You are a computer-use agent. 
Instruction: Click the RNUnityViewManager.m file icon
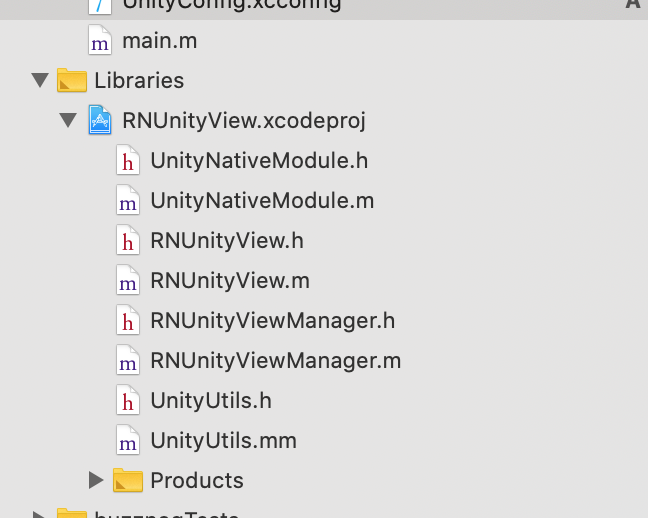coord(128,360)
